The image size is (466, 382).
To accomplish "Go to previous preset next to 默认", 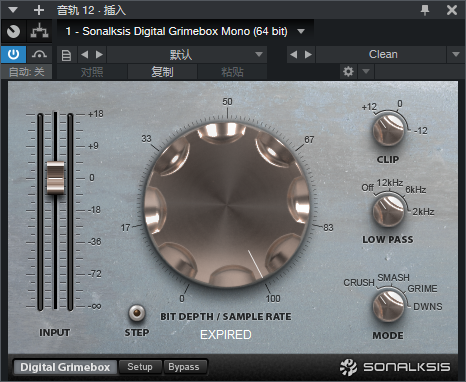I will [x=85, y=55].
